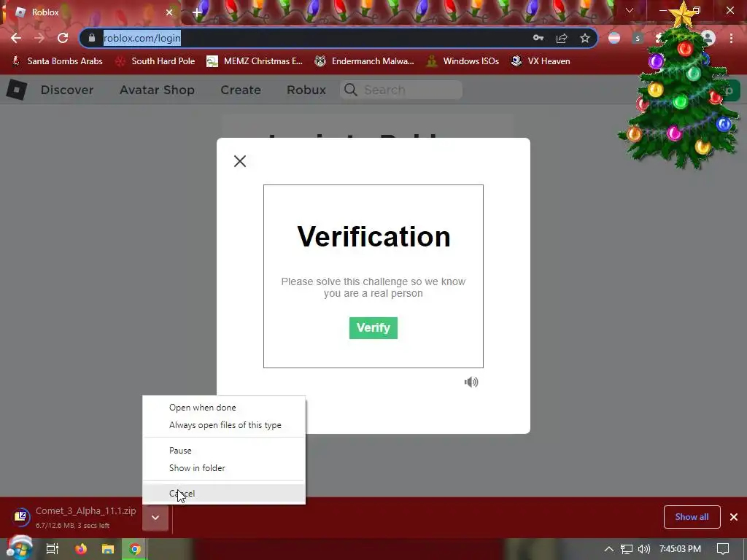The height and width of the screenshot is (560, 747).
Task: Open notification center icon
Action: (x=723, y=549)
